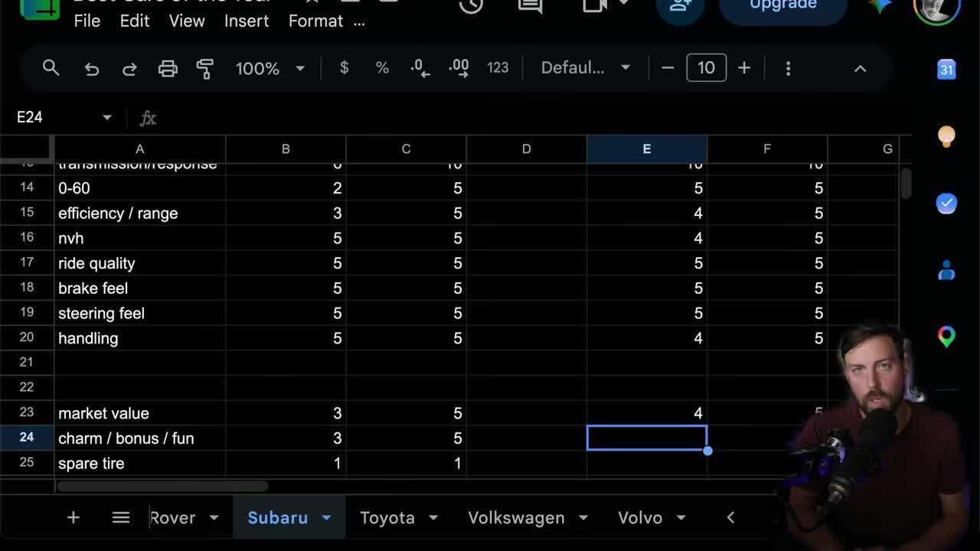Open the Rover sheet tab menu arrow
Screen dimensions: 980x551
(x=214, y=518)
